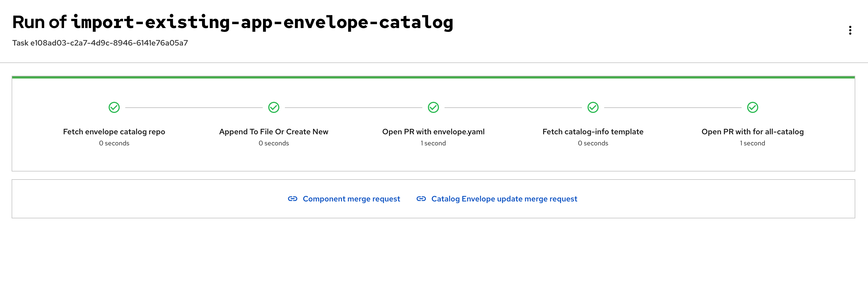This screenshot has width=868, height=283.
Task: Click the link icon beside Catalog Envelope update merge request
Action: 421,199
